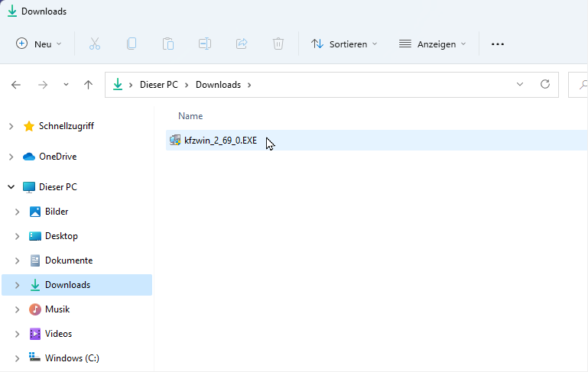
Task: Click the Copy icon in toolbar
Action: (x=132, y=44)
